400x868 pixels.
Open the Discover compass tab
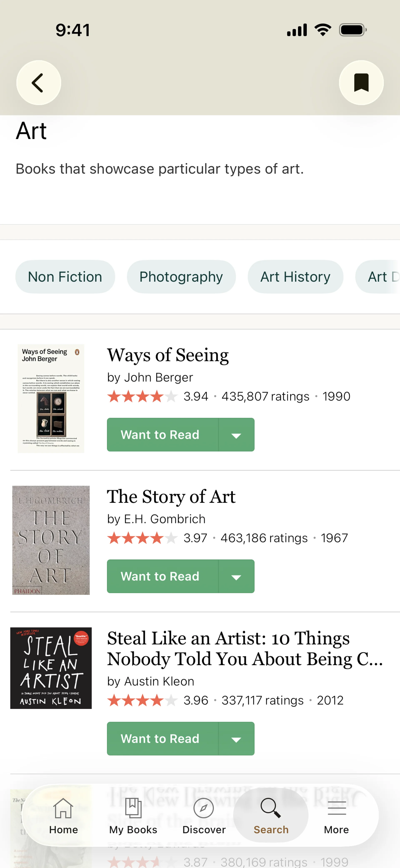click(x=204, y=815)
